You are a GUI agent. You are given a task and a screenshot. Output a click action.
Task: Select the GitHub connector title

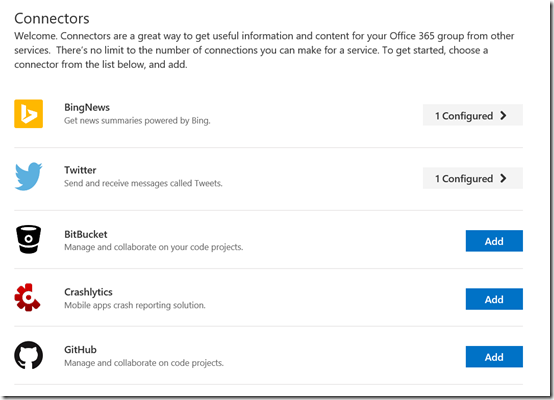pos(80,349)
